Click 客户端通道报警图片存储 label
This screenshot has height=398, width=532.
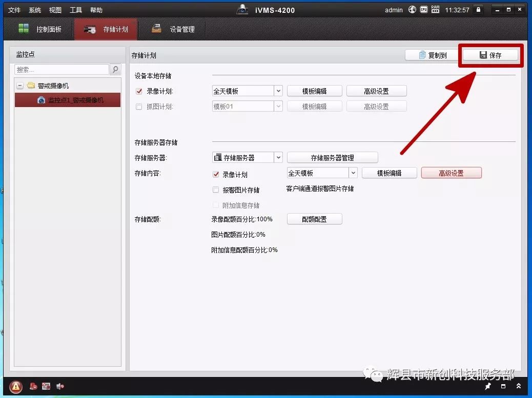[x=320, y=188]
